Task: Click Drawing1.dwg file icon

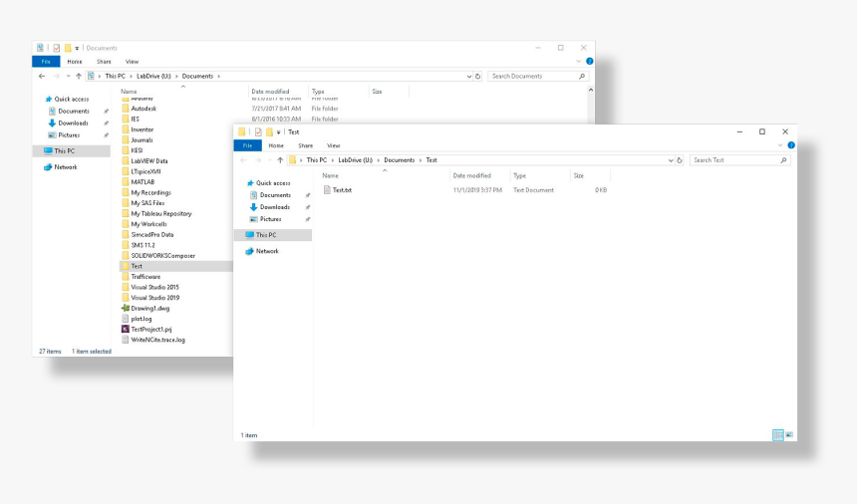Action: (126, 309)
